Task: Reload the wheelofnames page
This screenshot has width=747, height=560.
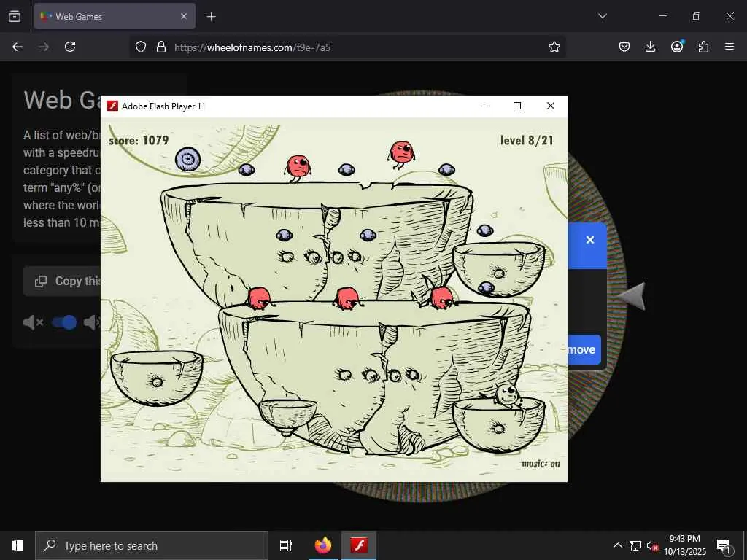Action: 70,47
